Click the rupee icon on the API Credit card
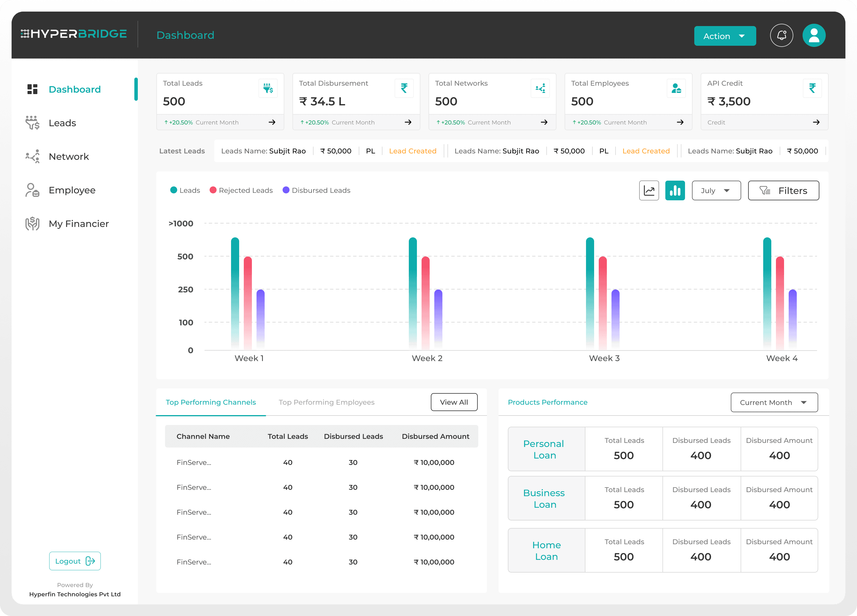Screen dimensions: 857x616 (x=812, y=88)
